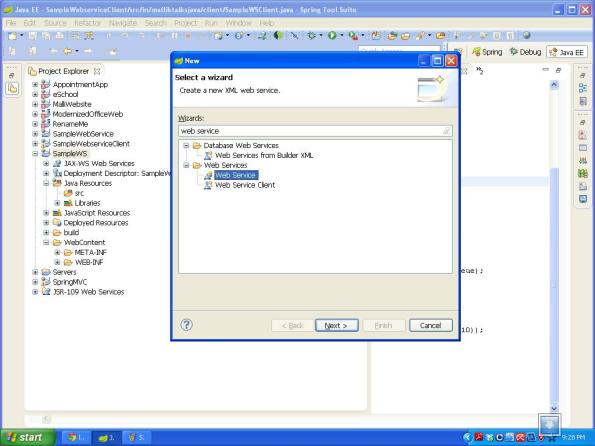Click the web browser globe toolbar icon

tap(526, 36)
